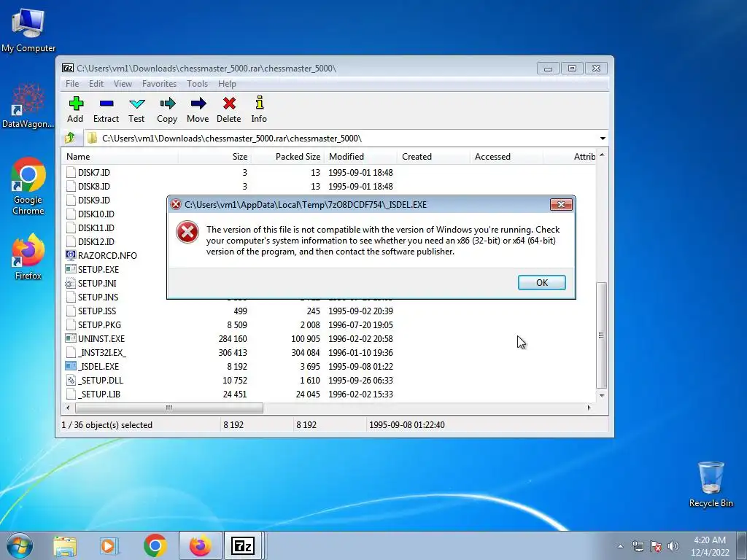
Task: Sort by Created column header
Action: pos(433,157)
